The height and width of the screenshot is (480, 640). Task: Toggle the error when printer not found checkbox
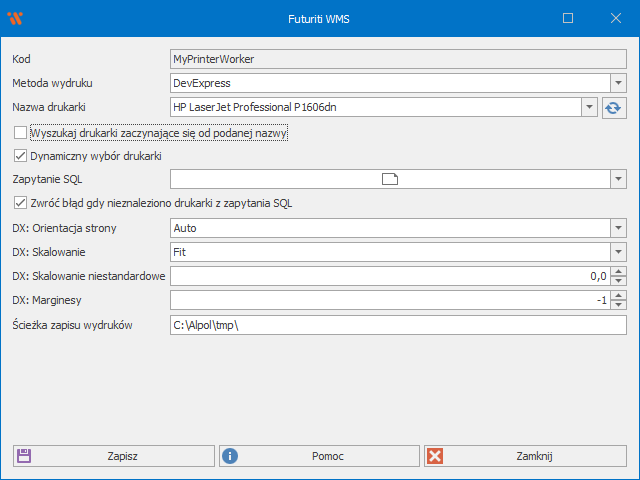click(x=21, y=203)
